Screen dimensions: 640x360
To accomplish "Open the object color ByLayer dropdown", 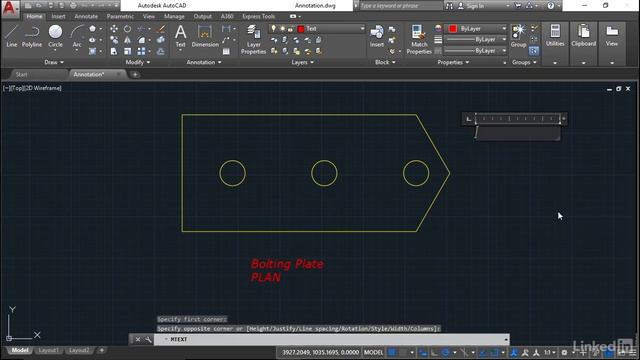I will point(504,29).
